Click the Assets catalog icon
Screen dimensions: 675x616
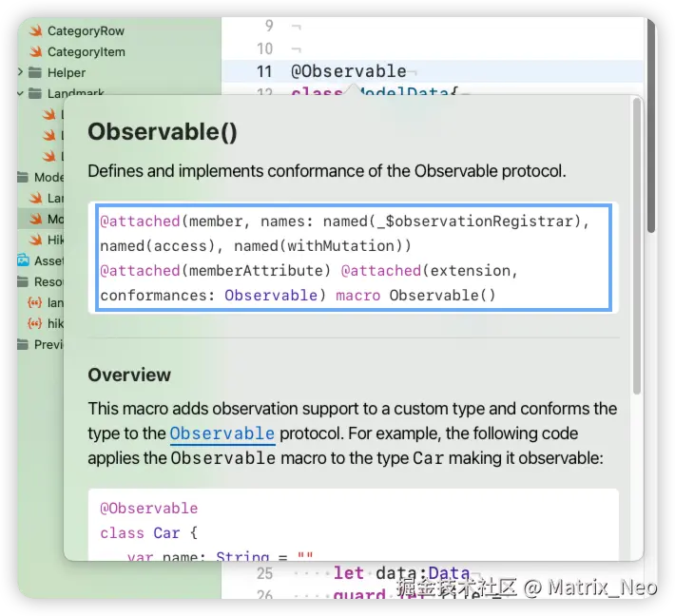(23, 260)
